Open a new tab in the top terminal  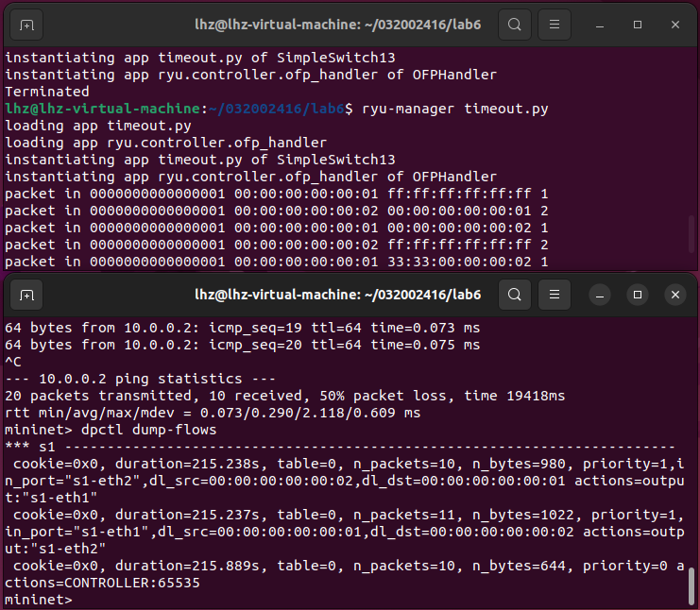click(x=26, y=24)
